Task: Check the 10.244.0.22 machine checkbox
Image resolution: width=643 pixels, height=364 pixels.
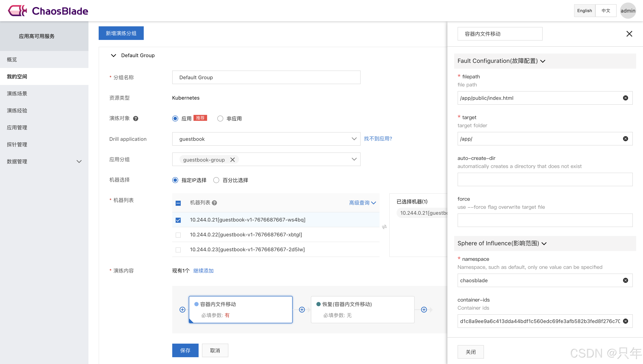Action: click(178, 235)
